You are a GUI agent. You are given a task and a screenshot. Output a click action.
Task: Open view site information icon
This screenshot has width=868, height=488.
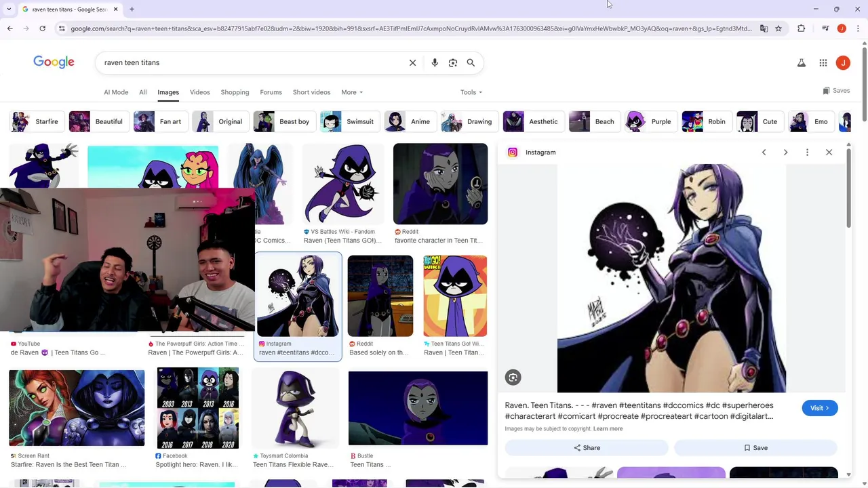(62, 28)
